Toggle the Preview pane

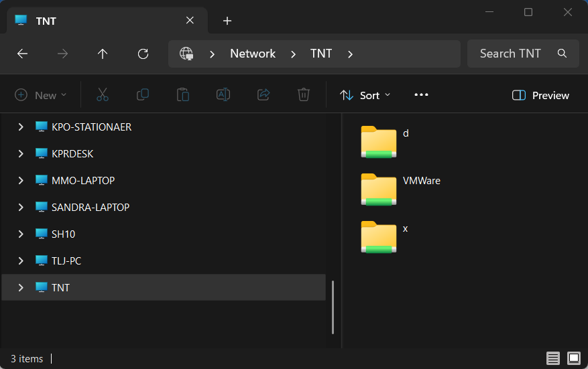pyautogui.click(x=540, y=96)
